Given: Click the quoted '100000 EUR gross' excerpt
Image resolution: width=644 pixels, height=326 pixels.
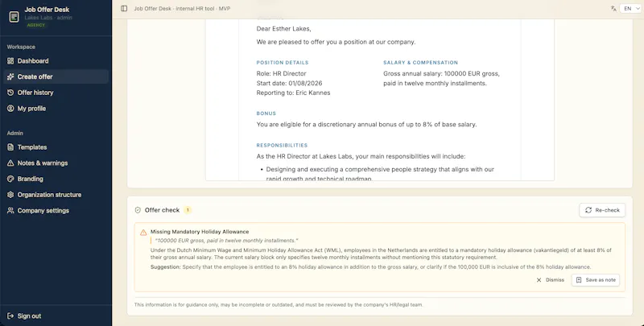Looking at the screenshot, I should (226, 241).
